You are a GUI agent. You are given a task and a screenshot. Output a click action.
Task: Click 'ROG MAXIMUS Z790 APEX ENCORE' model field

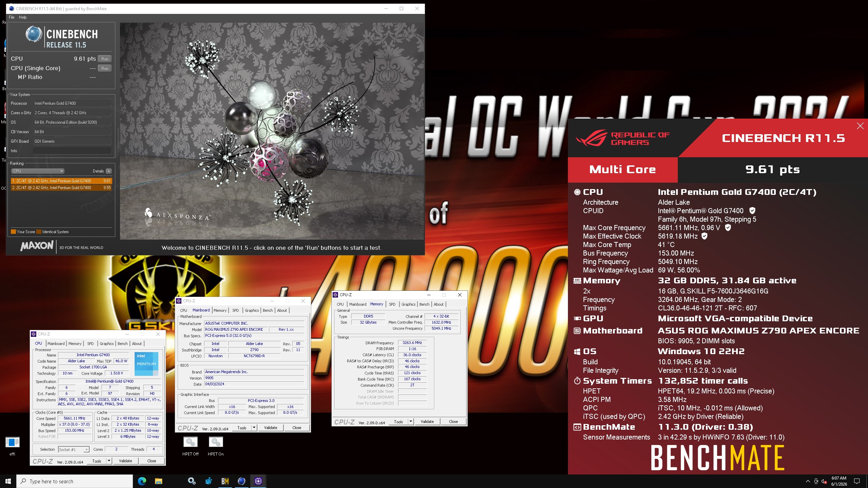[236, 329]
